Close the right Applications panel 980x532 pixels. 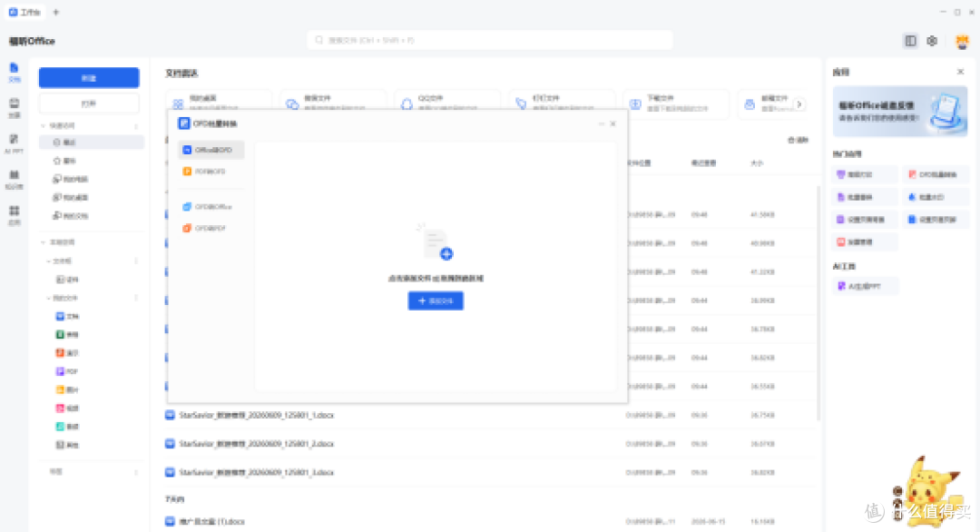point(961,72)
